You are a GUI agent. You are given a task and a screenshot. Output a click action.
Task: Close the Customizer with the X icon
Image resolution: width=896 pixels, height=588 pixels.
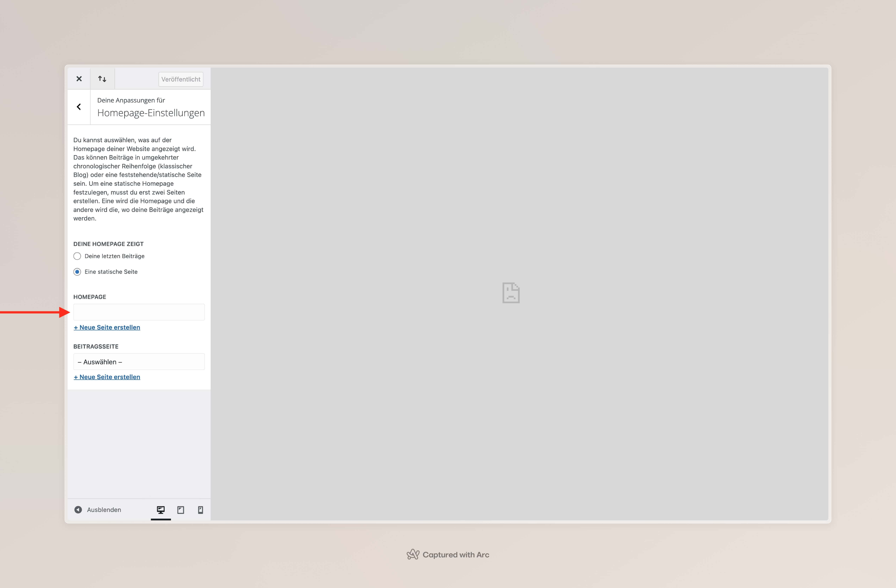[79, 79]
